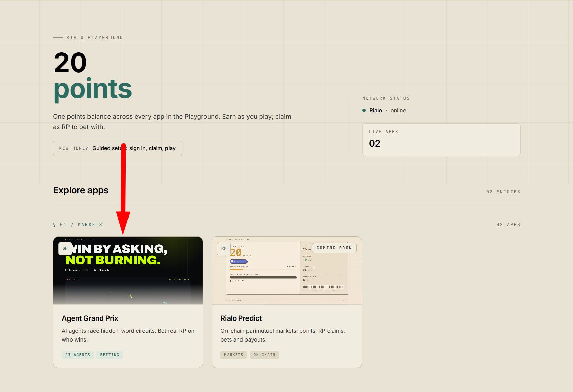Select the MARKETS tag on Rialo Predict
Image resolution: width=573 pixels, height=392 pixels.
pos(234,355)
